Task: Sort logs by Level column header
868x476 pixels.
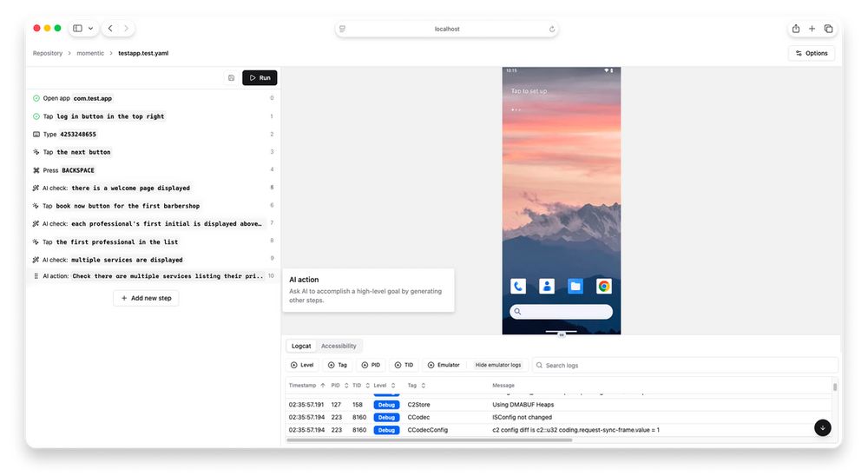Action: (x=385, y=385)
